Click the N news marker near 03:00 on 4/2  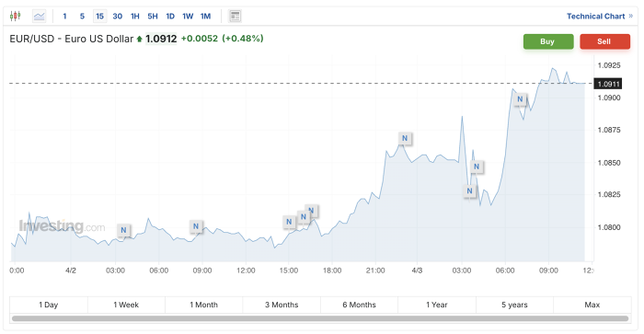coord(123,230)
